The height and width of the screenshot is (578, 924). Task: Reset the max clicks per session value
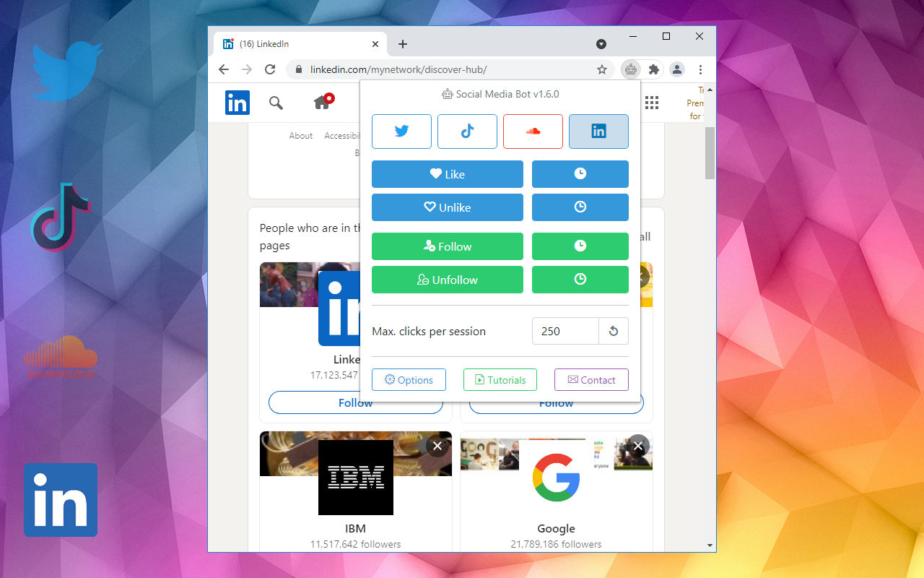click(614, 331)
